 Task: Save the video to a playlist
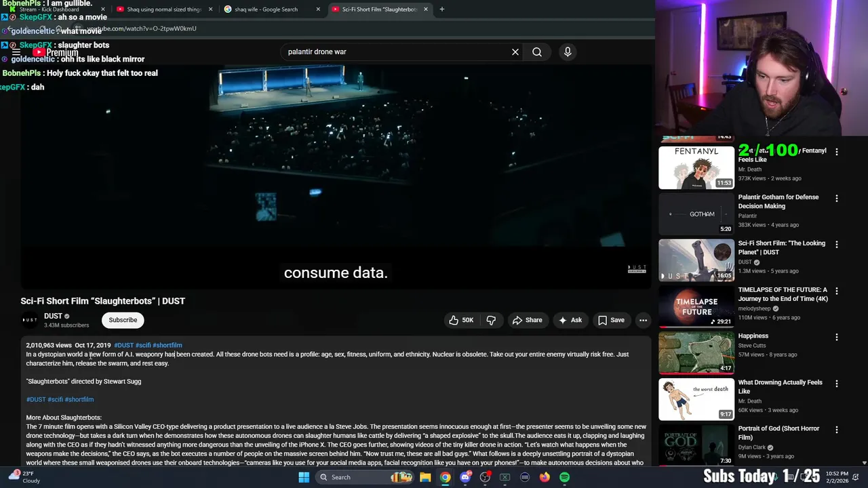tap(611, 320)
